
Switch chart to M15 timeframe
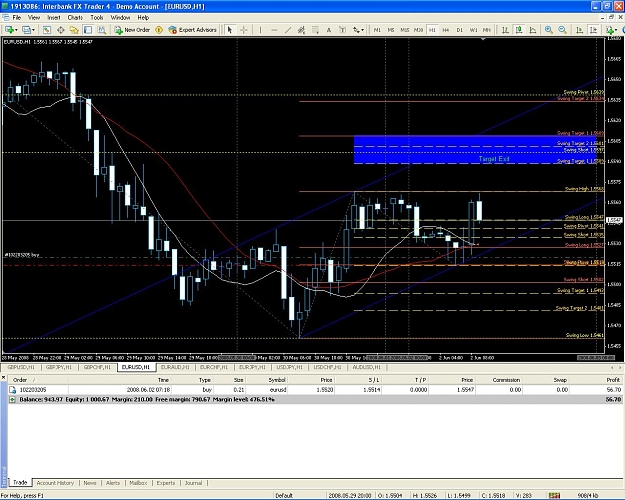[405, 30]
